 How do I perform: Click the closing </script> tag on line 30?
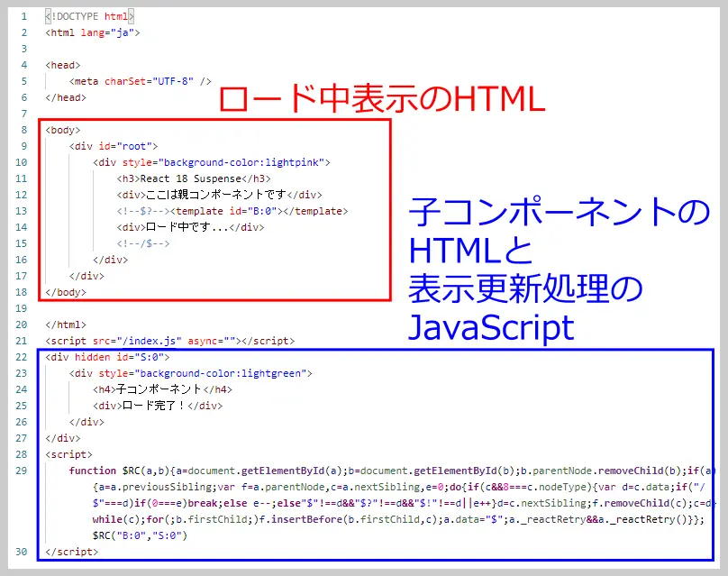pos(71,552)
